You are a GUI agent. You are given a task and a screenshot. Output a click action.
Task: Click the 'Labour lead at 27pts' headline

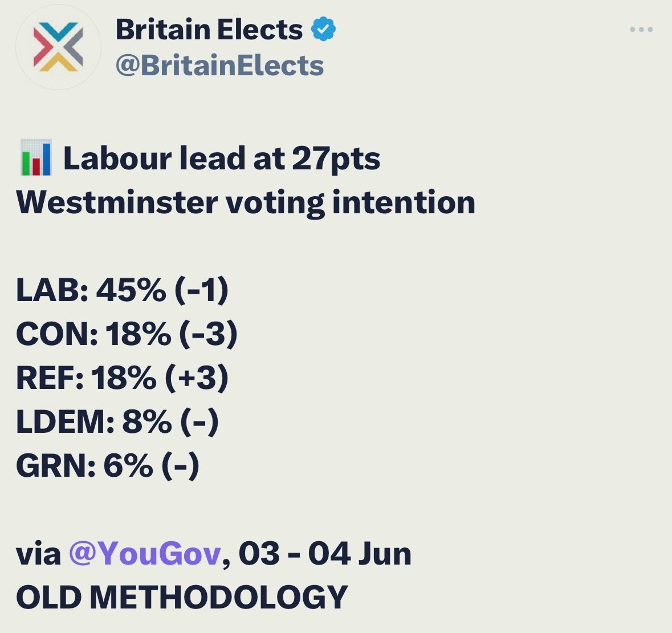[x=222, y=159]
